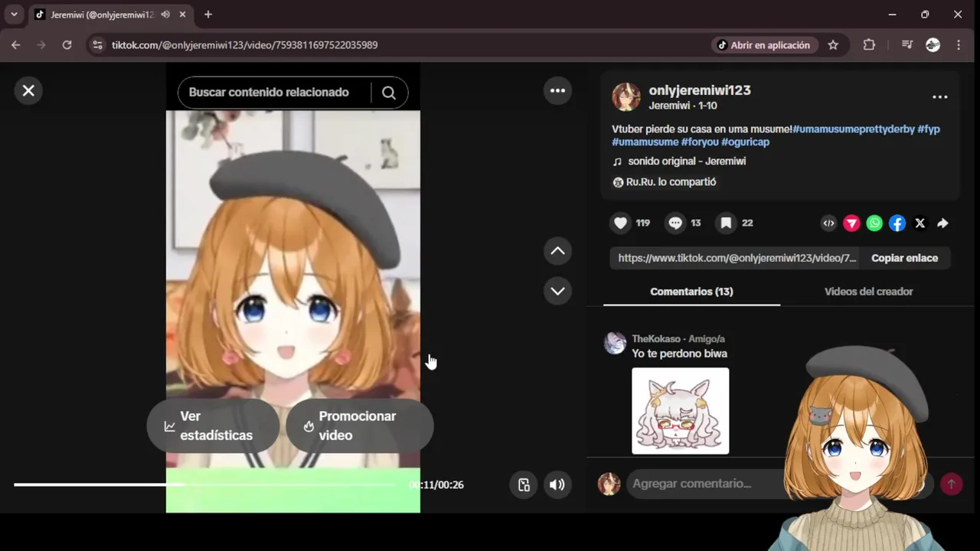Open hashtag #foryou
This screenshot has width=980, height=551.
[x=700, y=142]
